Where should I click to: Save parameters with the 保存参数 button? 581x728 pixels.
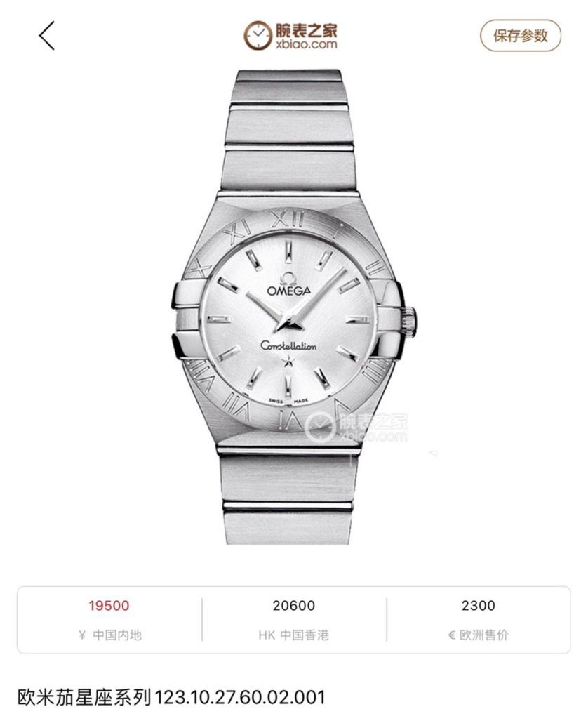pyautogui.click(x=520, y=35)
